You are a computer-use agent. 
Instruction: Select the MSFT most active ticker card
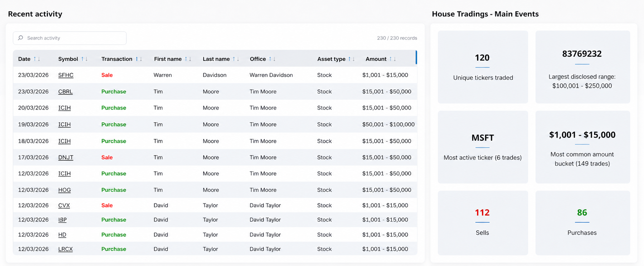(x=483, y=147)
